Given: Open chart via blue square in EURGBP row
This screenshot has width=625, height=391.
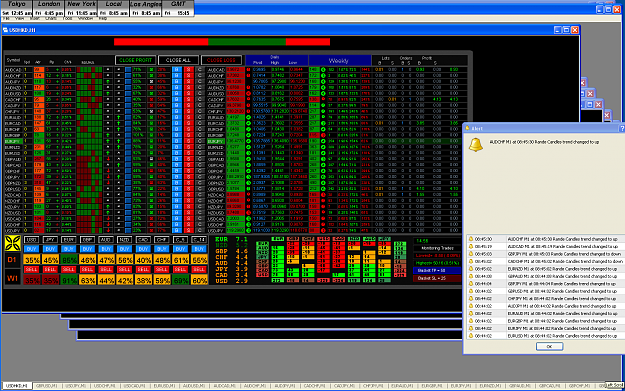Looking at the screenshot, I should (x=128, y=135).
